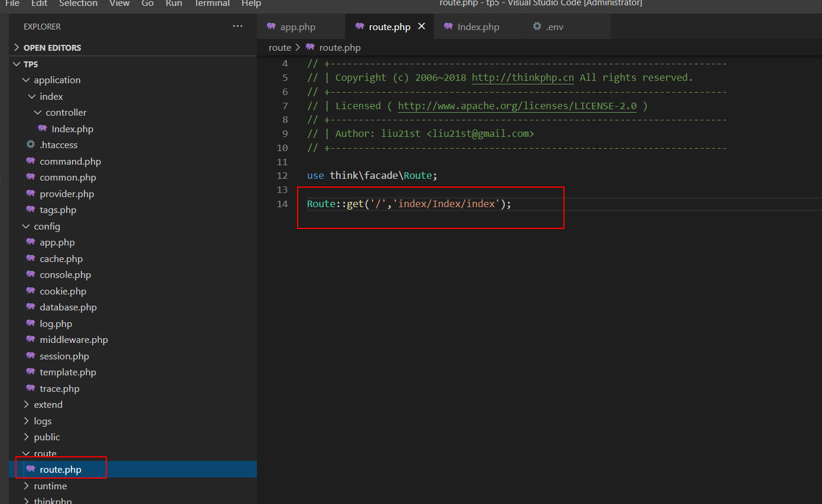Click PHP icon beside session.php
The height and width of the screenshot is (504, 822).
(x=31, y=356)
